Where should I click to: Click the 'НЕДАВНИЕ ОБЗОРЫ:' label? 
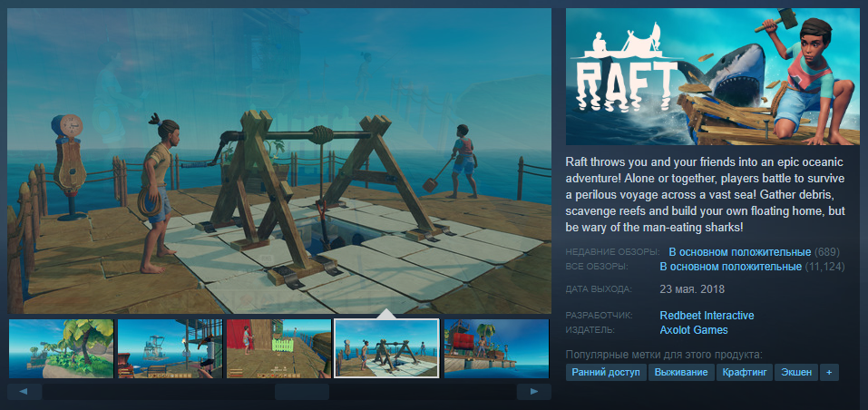[613, 252]
